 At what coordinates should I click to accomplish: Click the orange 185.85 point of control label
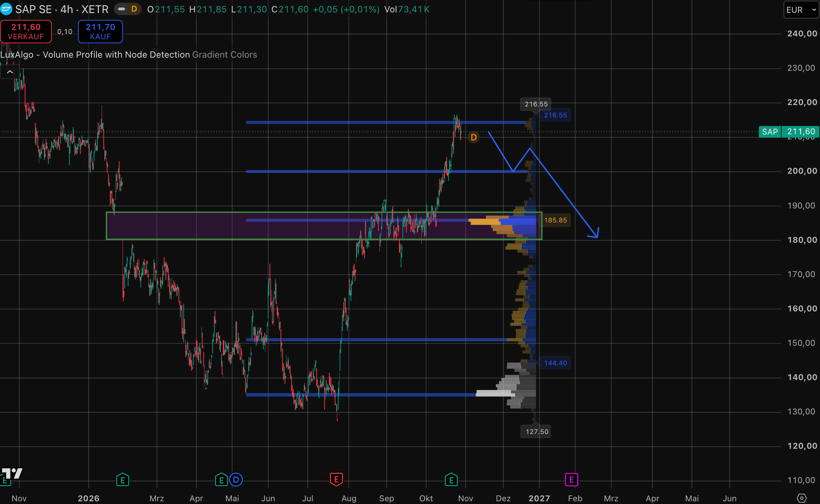tap(555, 220)
